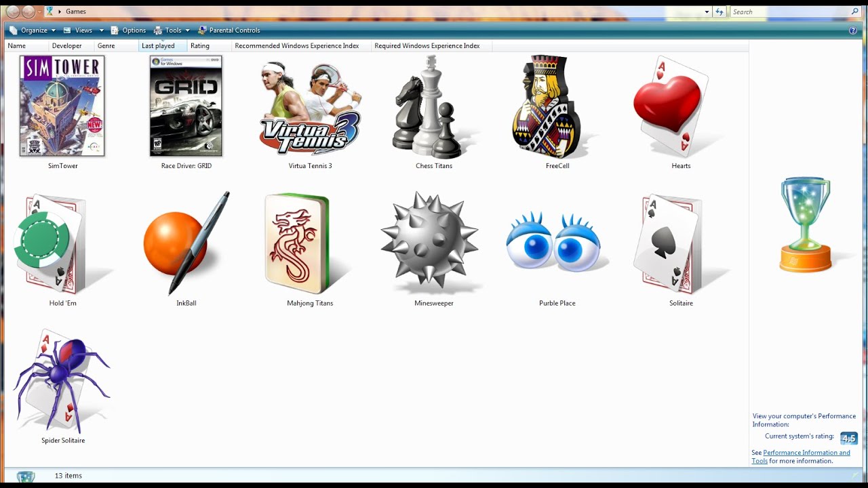Click the Solitaire label text
The height and width of the screenshot is (488, 868).
682,304
